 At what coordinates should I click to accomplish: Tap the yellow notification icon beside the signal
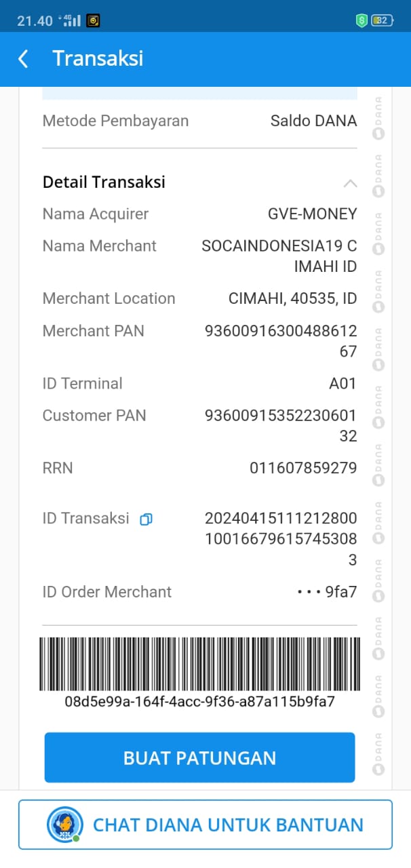click(x=94, y=20)
